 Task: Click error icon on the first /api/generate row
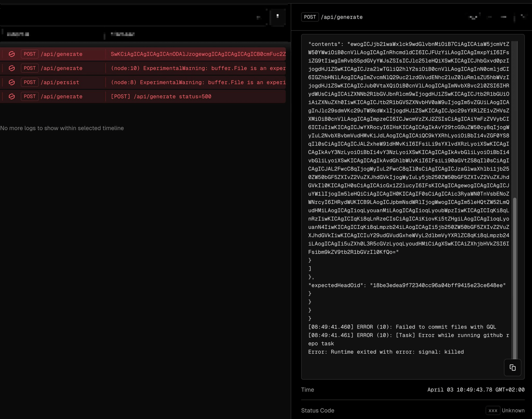[x=12, y=54]
